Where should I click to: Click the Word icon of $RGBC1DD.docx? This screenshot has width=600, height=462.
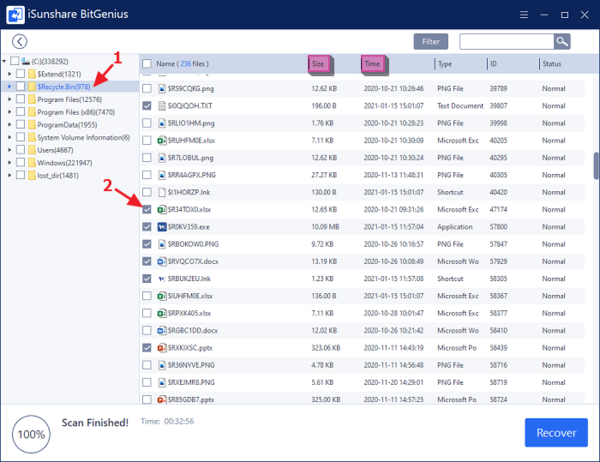[x=162, y=330]
